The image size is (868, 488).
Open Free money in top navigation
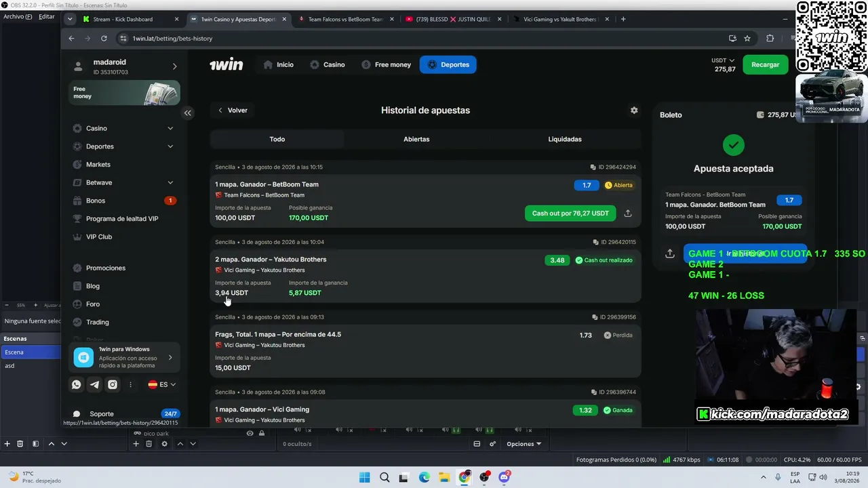tap(386, 64)
